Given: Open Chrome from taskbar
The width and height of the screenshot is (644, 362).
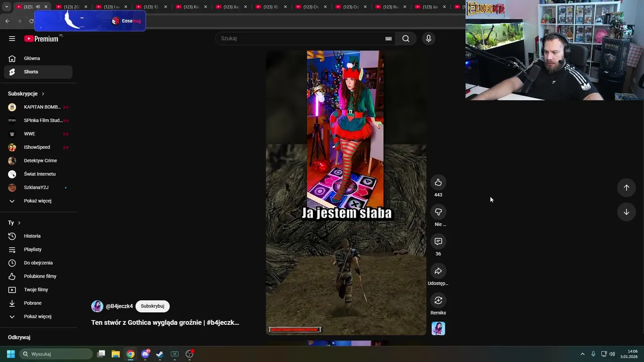Looking at the screenshot, I should (x=130, y=354).
